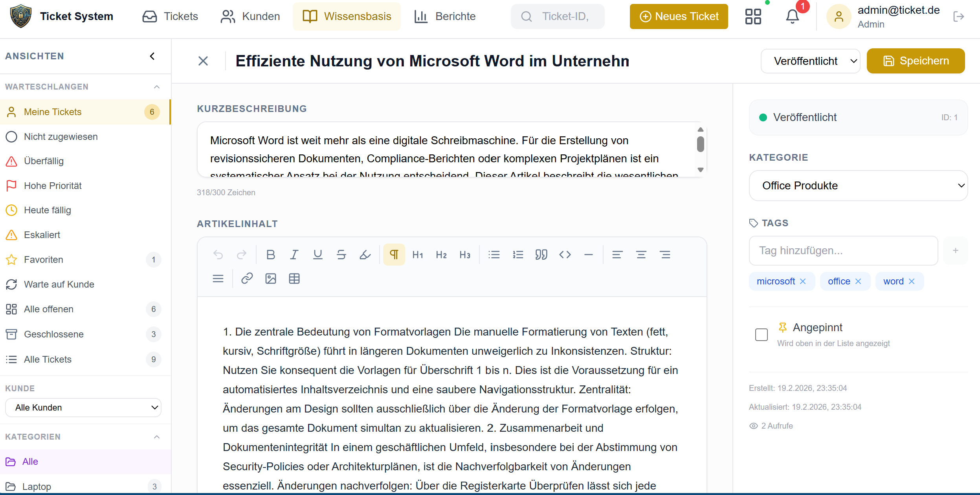Collapse the Warteschlangen section

157,87
